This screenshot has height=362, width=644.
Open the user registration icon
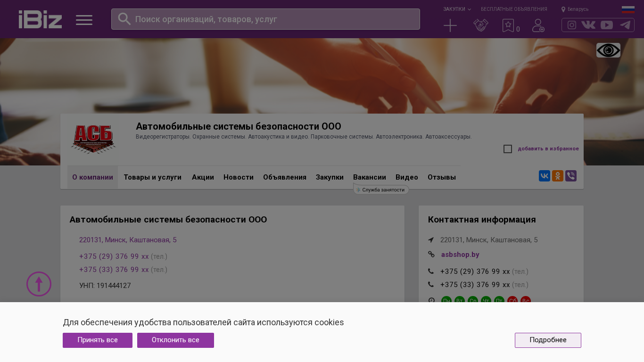coord(538,25)
